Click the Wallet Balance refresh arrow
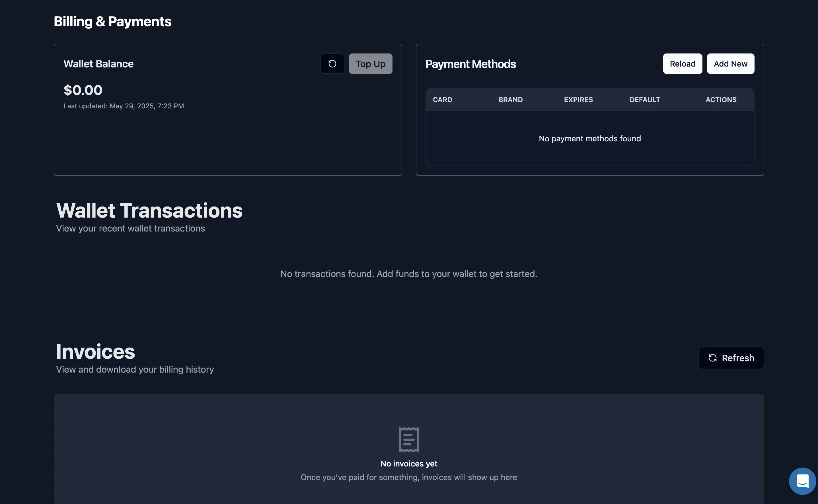 click(x=332, y=64)
